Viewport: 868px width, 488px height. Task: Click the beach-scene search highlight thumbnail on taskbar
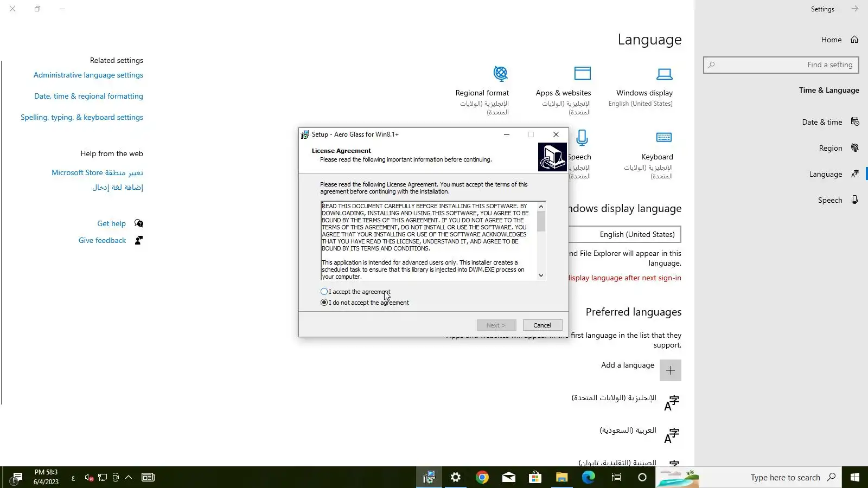(678, 477)
